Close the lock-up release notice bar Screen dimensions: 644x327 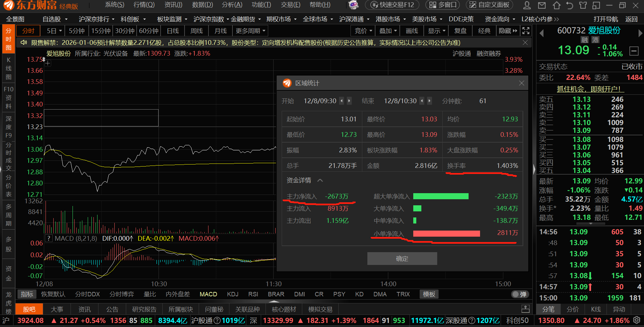(x=525, y=42)
